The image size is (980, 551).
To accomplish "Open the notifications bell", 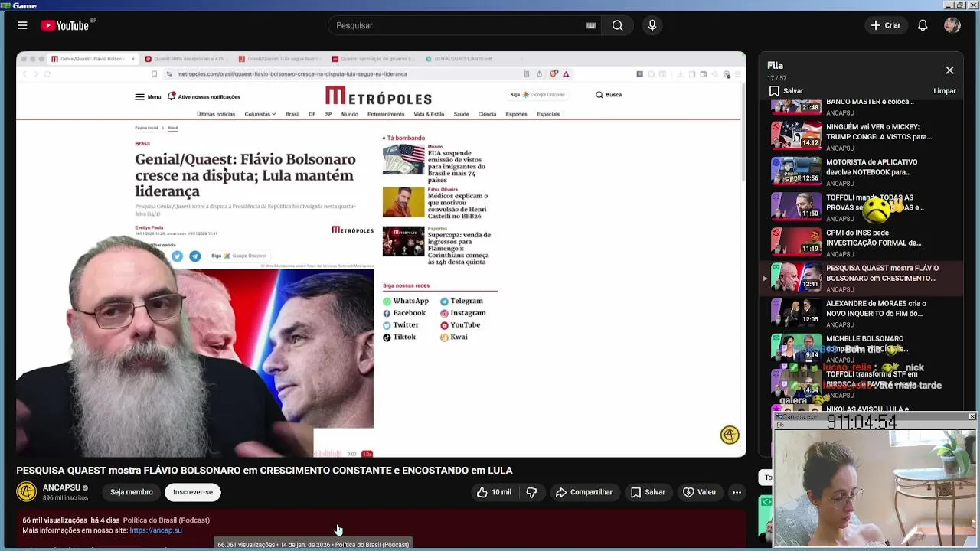I will pyautogui.click(x=923, y=25).
